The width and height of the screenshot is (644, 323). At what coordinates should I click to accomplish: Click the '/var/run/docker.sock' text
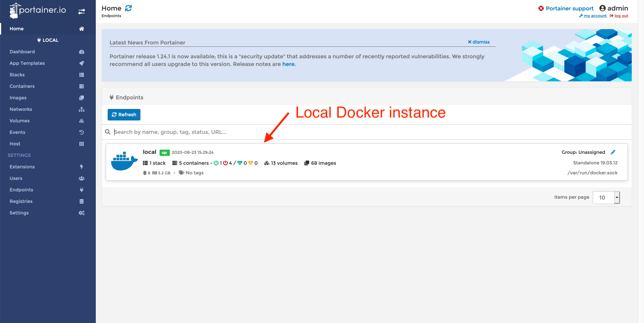(x=593, y=173)
